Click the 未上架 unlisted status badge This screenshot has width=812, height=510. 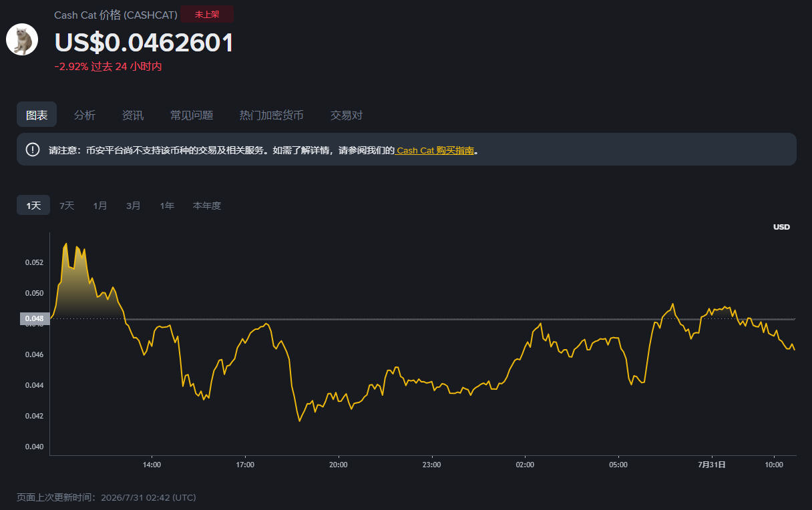click(207, 15)
